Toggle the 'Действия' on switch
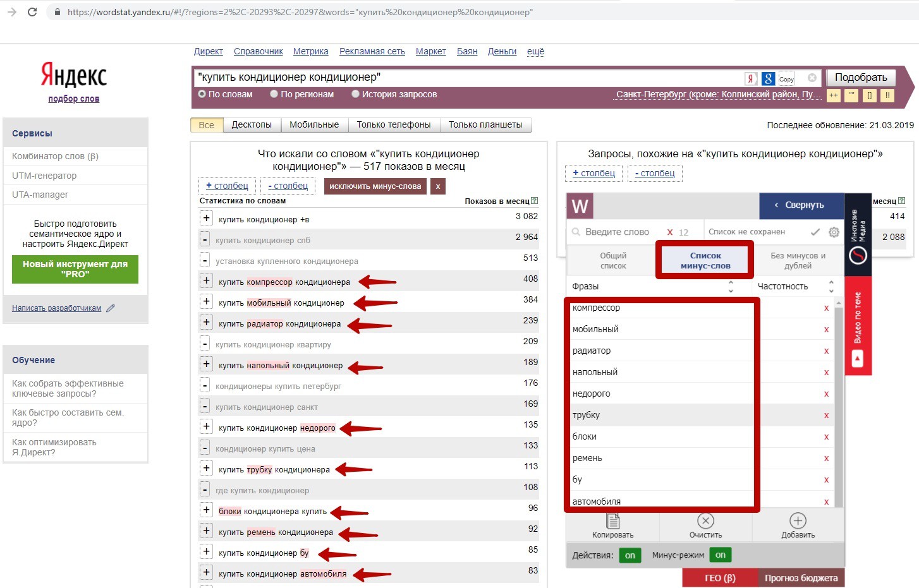The height and width of the screenshot is (588, 919). click(630, 555)
